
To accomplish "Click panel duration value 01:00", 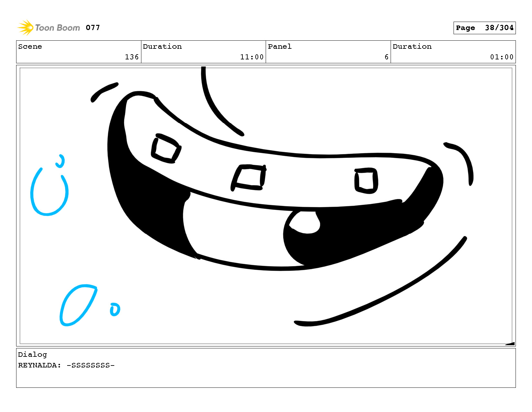I will click(502, 57).
